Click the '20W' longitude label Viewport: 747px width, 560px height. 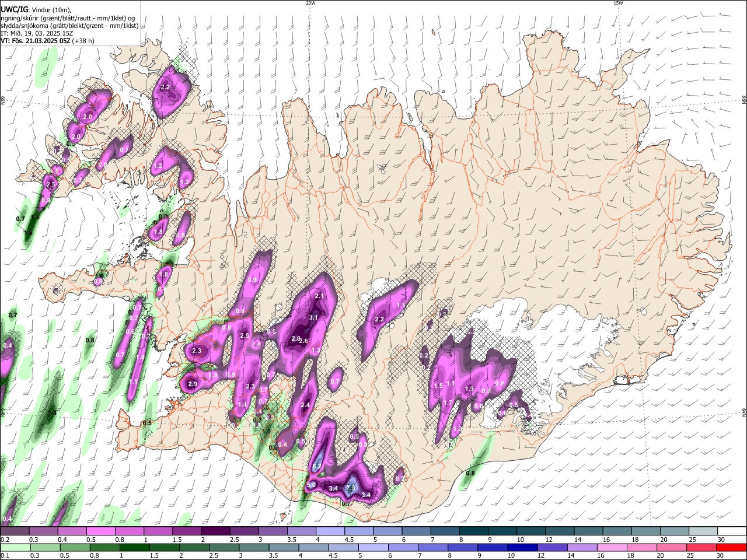310,3
